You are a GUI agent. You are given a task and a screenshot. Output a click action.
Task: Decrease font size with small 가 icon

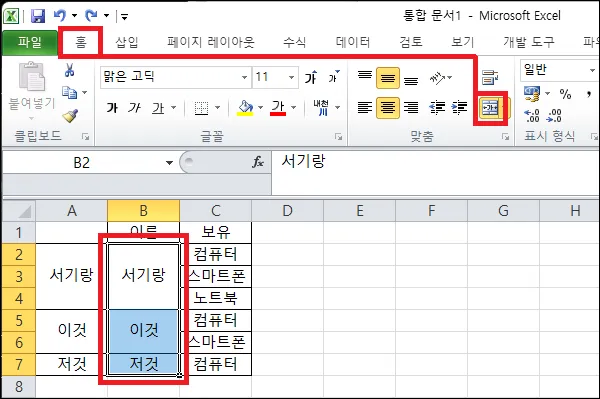[x=334, y=77]
